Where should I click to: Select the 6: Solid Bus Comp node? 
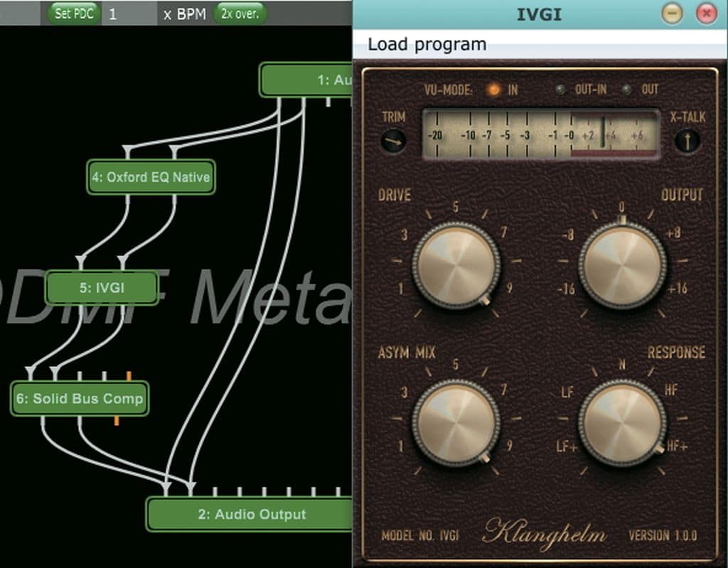tap(80, 399)
